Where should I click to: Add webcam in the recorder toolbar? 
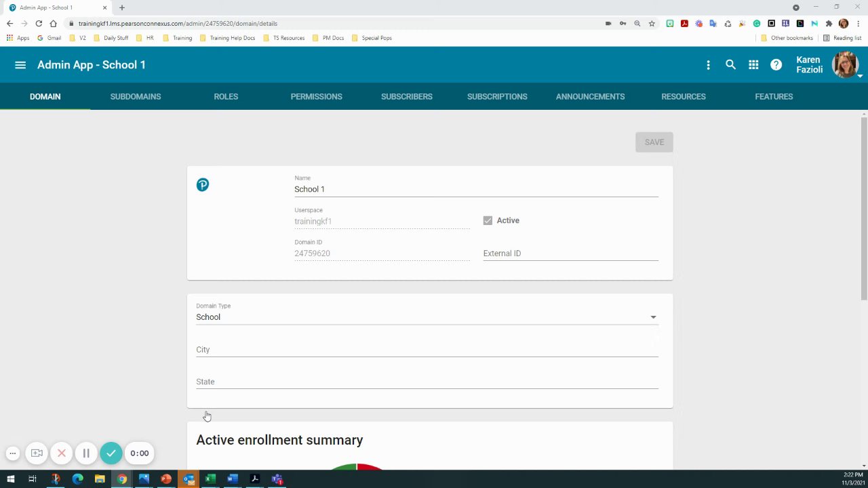pos(37,453)
